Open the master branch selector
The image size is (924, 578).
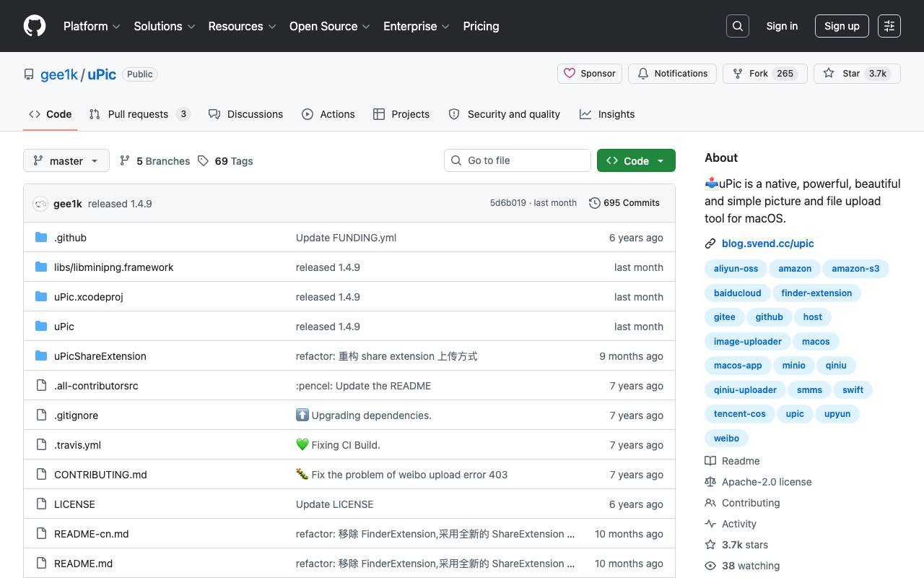point(66,160)
